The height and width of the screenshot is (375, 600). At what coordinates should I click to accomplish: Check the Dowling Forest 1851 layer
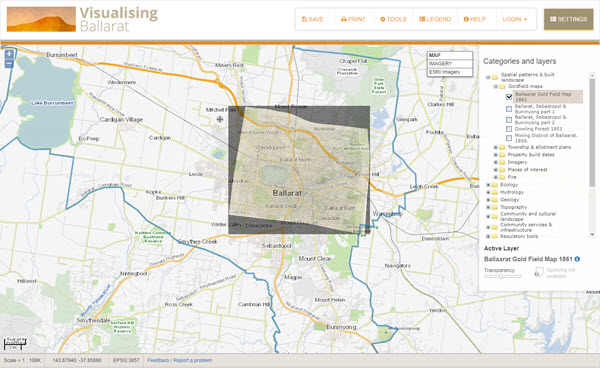point(509,129)
